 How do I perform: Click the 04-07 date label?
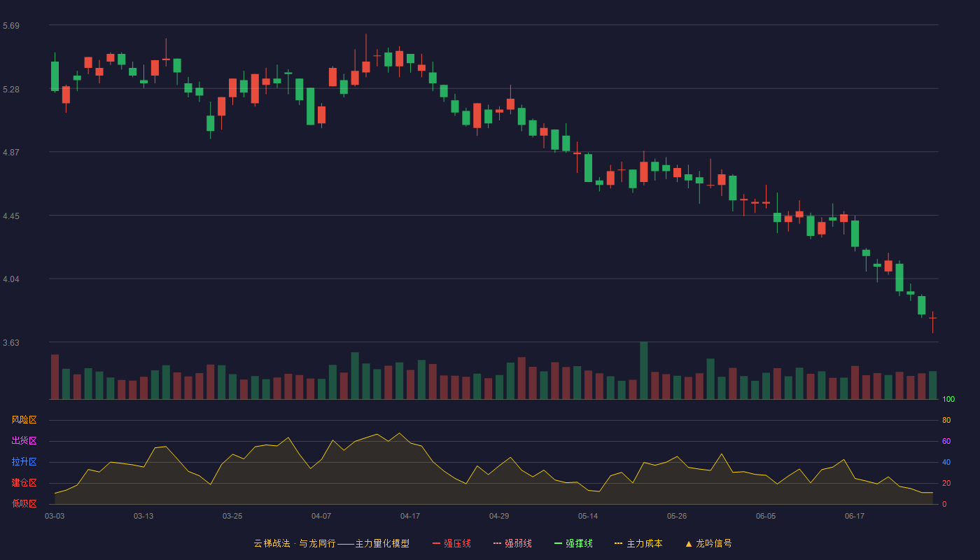pos(321,516)
